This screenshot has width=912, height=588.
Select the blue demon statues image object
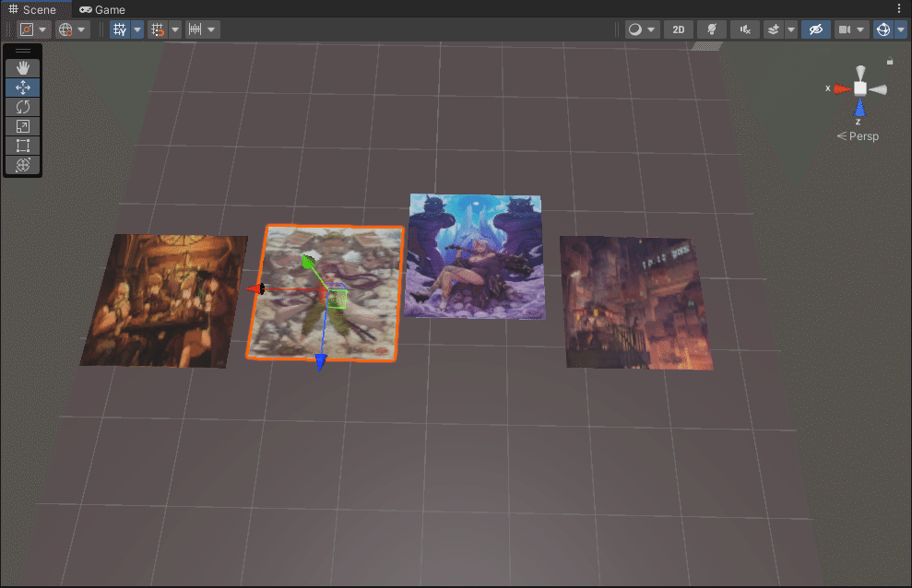[x=475, y=256]
